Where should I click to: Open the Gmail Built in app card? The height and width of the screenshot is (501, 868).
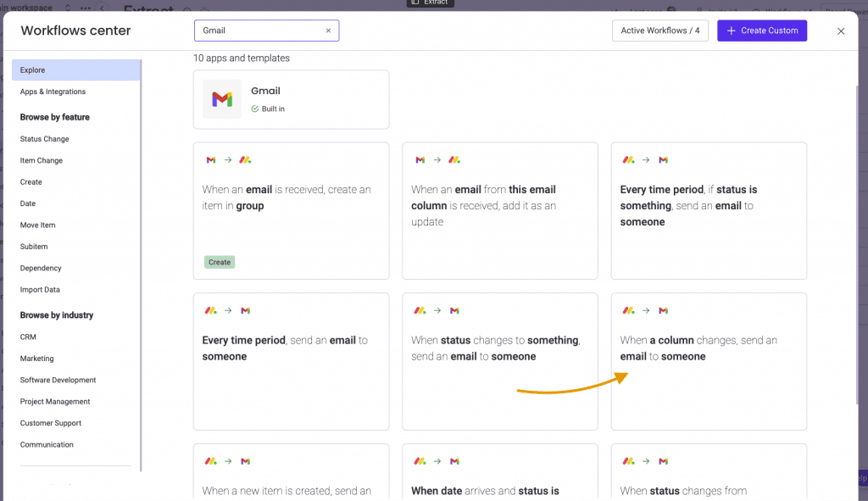click(292, 100)
